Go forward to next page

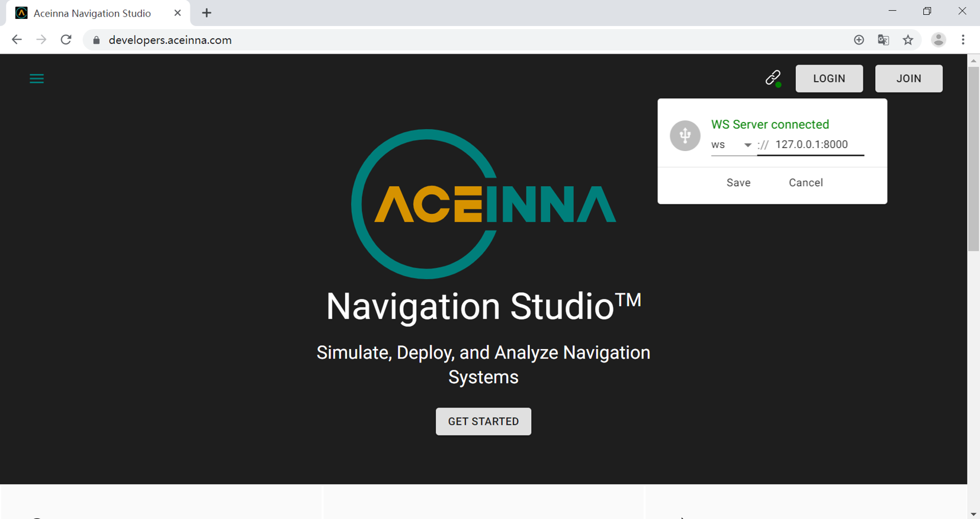[41, 40]
